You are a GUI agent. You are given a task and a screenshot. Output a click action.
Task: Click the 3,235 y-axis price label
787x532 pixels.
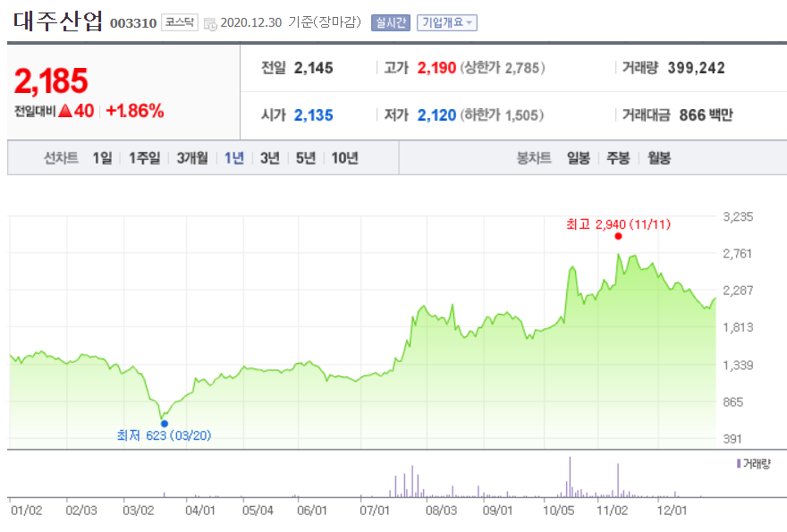(x=738, y=216)
